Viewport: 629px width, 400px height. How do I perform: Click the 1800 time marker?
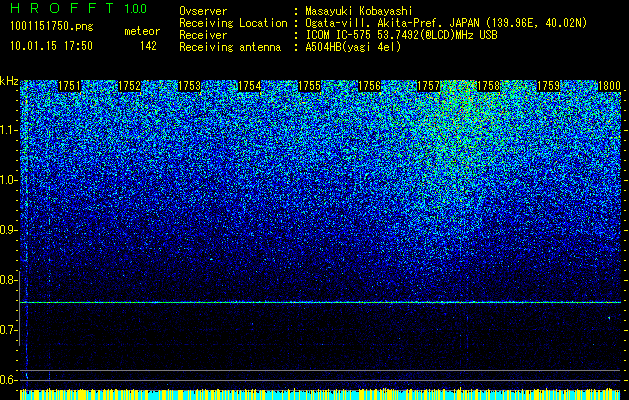[609, 86]
